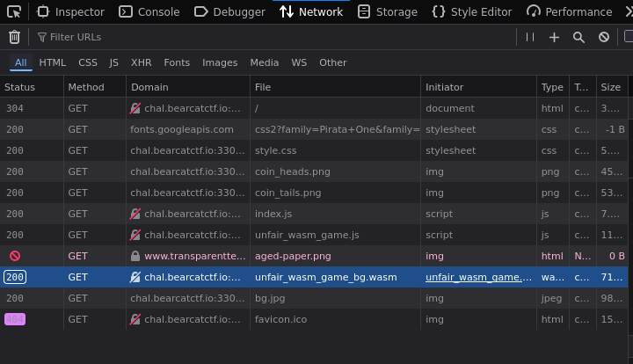Filter requests by XHR
This screenshot has width=633, height=364.
point(141,62)
